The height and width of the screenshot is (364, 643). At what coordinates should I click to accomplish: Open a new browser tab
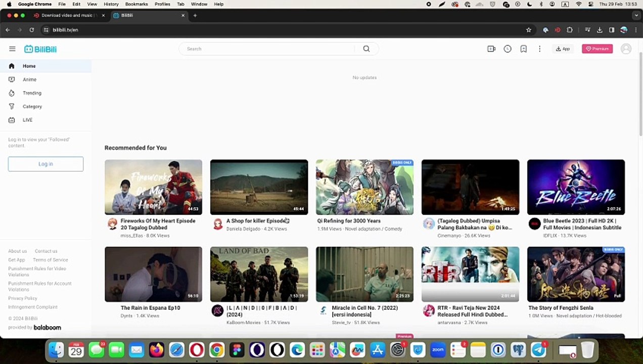pyautogui.click(x=195, y=15)
